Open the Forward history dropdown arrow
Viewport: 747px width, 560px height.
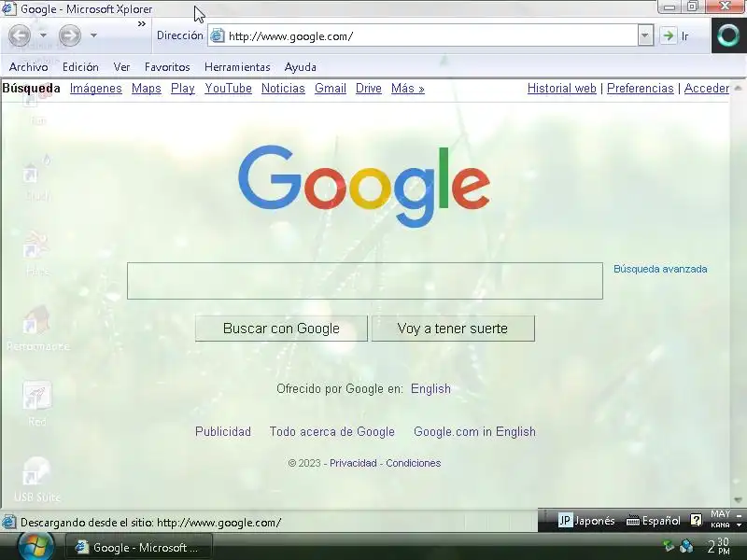[x=94, y=35]
